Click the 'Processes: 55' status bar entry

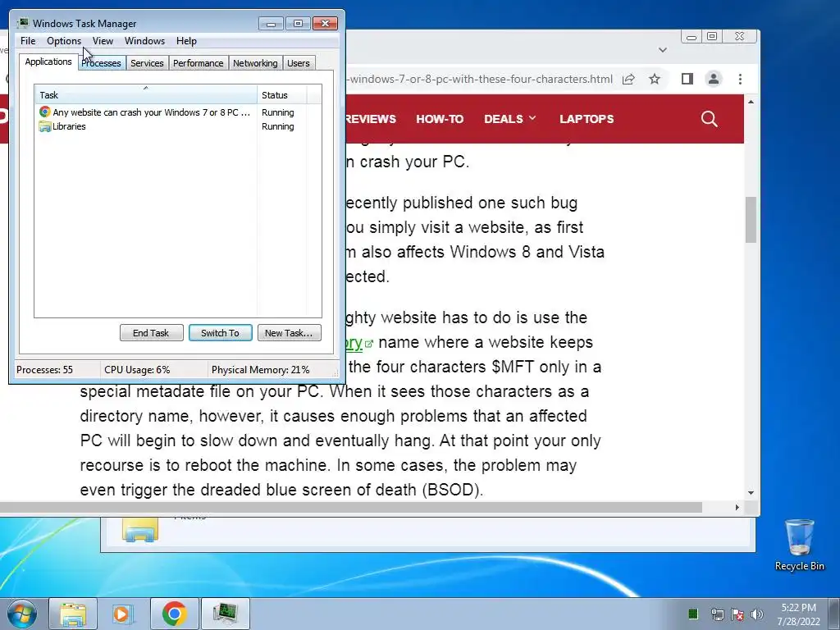[x=44, y=370]
